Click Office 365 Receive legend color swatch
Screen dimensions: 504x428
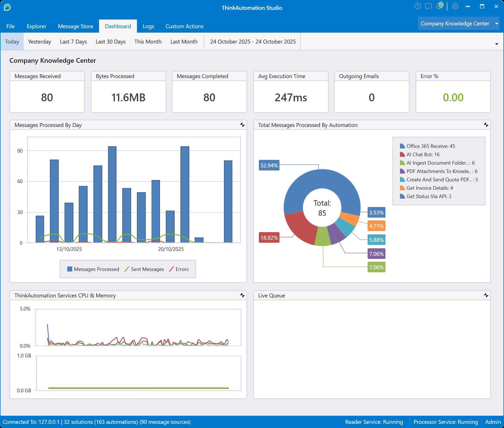coord(402,146)
